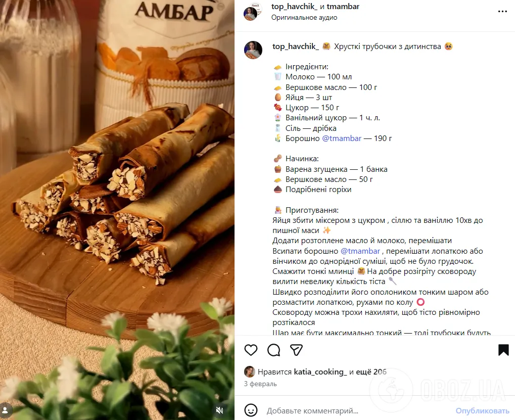Image resolution: width=515 pixels, height=420 pixels.
Task: Click the @tmambar mention in the ingredients list
Action: (342, 138)
